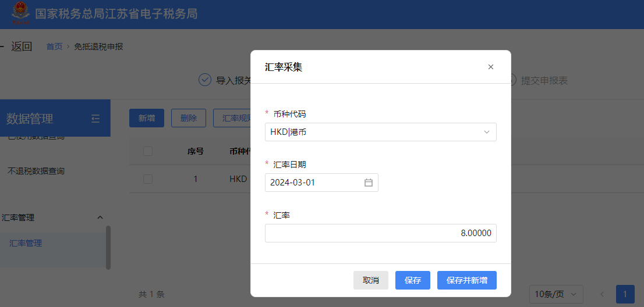Screen dimensions: 644x307
Task: Collapse the 数据管理 sidebar menu icon
Action: (95, 119)
